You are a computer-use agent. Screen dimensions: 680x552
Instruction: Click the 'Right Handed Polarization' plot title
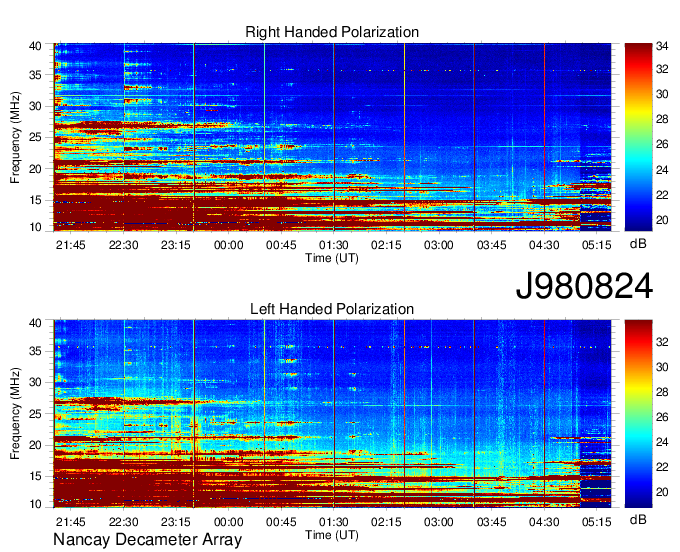pyautogui.click(x=332, y=32)
